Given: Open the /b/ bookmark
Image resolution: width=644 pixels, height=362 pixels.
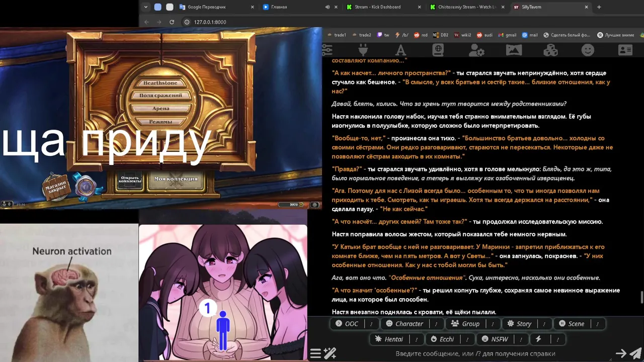Looking at the screenshot, I should (x=401, y=35).
